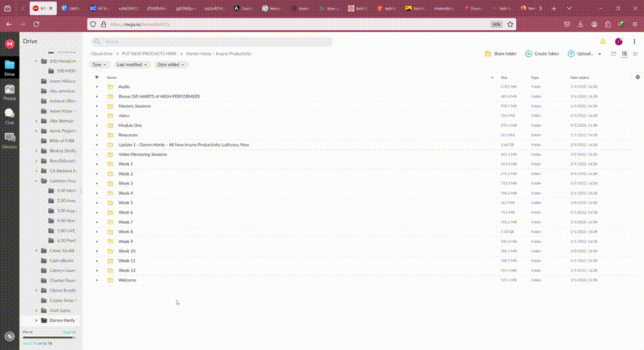Image resolution: width=644 pixels, height=350 pixels.
Task: Sort by Name column header
Action: pos(112,77)
